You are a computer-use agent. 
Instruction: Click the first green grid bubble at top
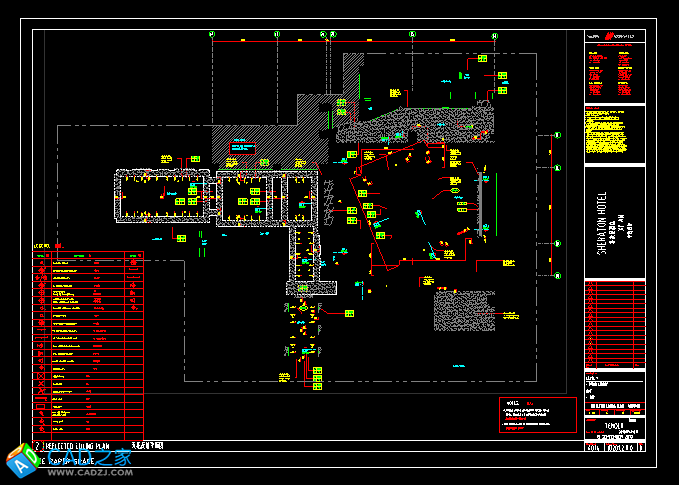(212, 34)
